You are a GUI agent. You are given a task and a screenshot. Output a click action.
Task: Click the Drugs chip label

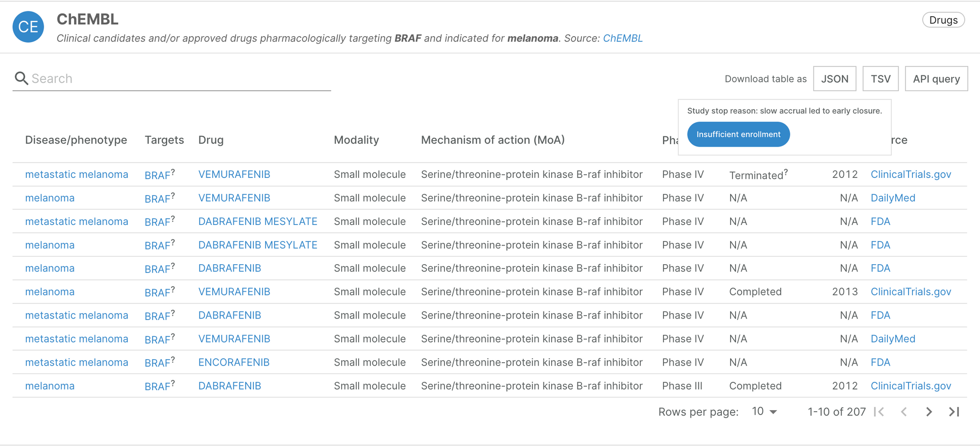(x=943, y=20)
